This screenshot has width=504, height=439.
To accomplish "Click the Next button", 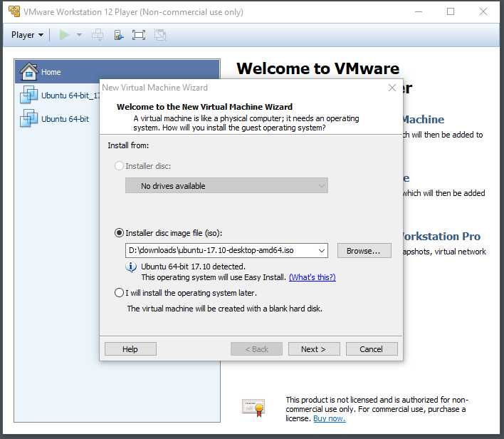I will point(314,349).
